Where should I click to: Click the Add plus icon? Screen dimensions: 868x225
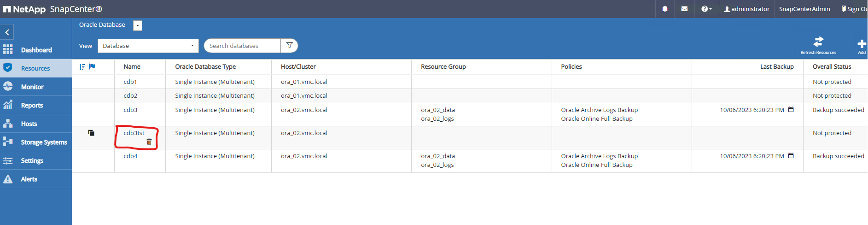click(862, 44)
